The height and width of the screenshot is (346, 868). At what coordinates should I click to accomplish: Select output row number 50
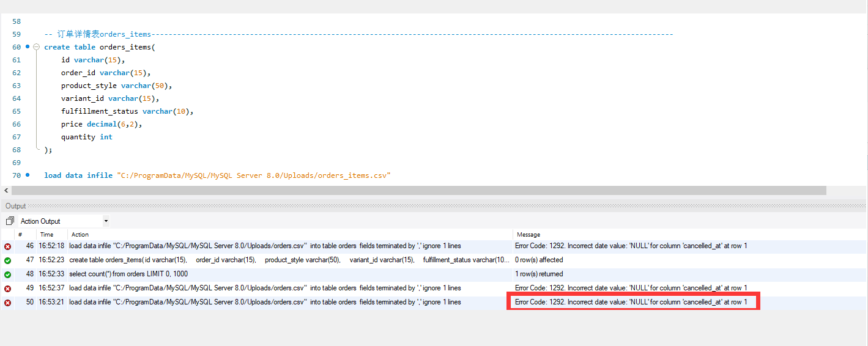click(x=30, y=302)
